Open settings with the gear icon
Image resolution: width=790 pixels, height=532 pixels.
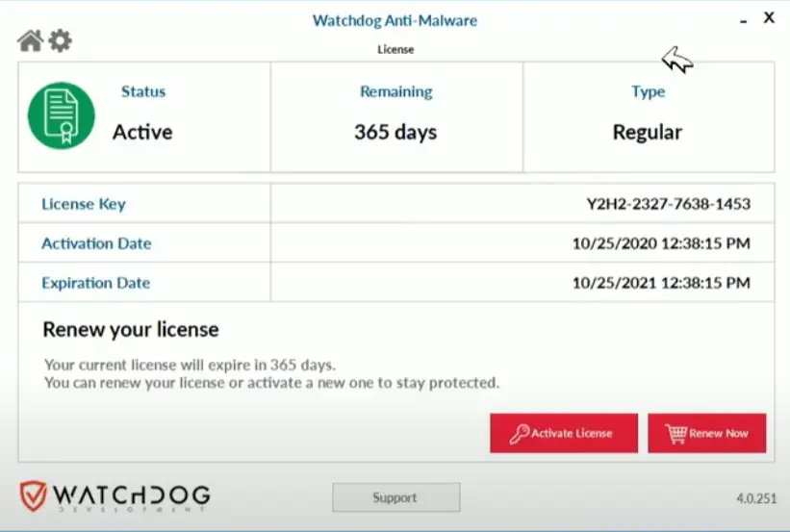pos(61,40)
